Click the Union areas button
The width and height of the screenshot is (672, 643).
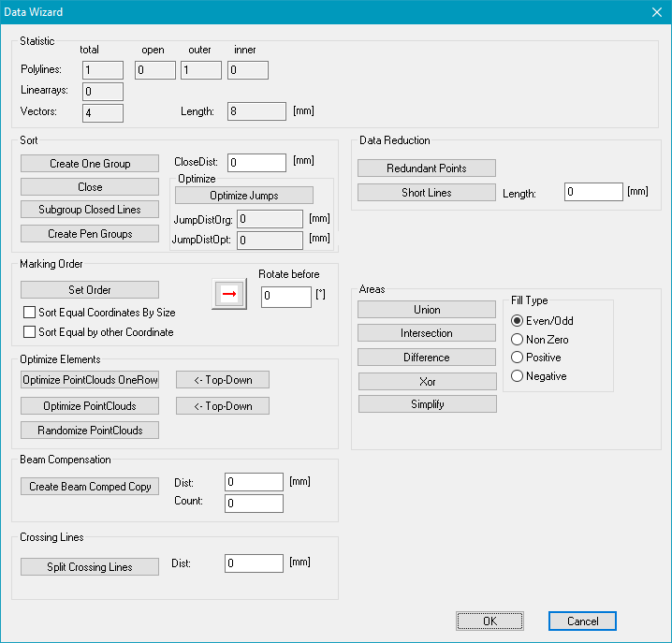click(427, 310)
